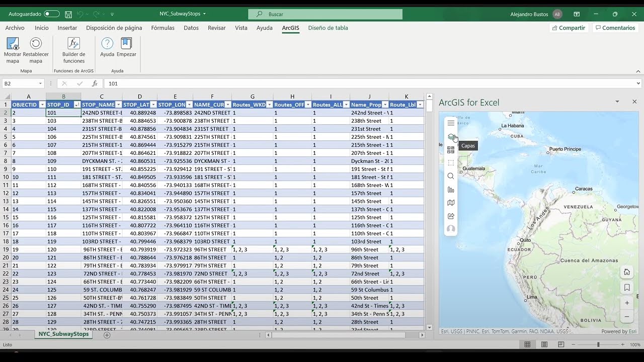Click the Buscar search box
644x362 pixels.
point(325,14)
